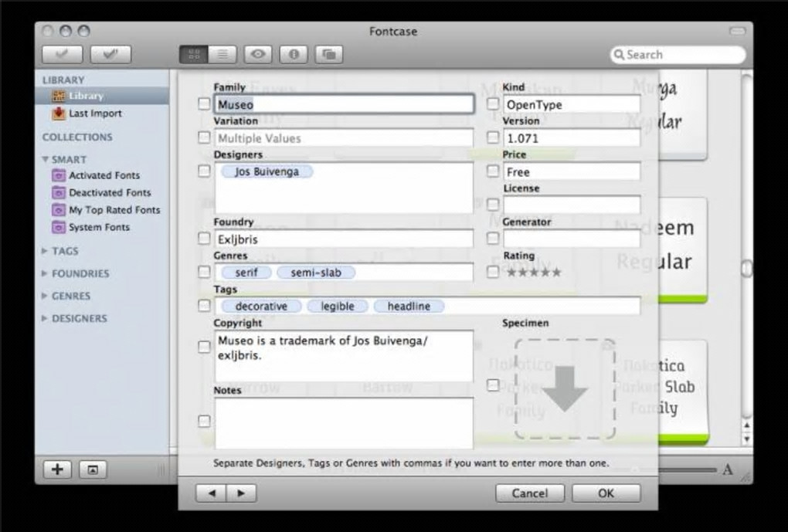Screen dimensions: 788x532
Task: Click the Cancel button
Action: [530, 493]
